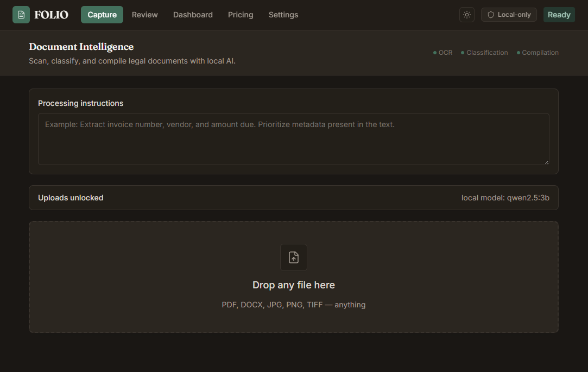Open the Pricing page
Screen dimensions: 588x372
pyautogui.click(x=241, y=15)
